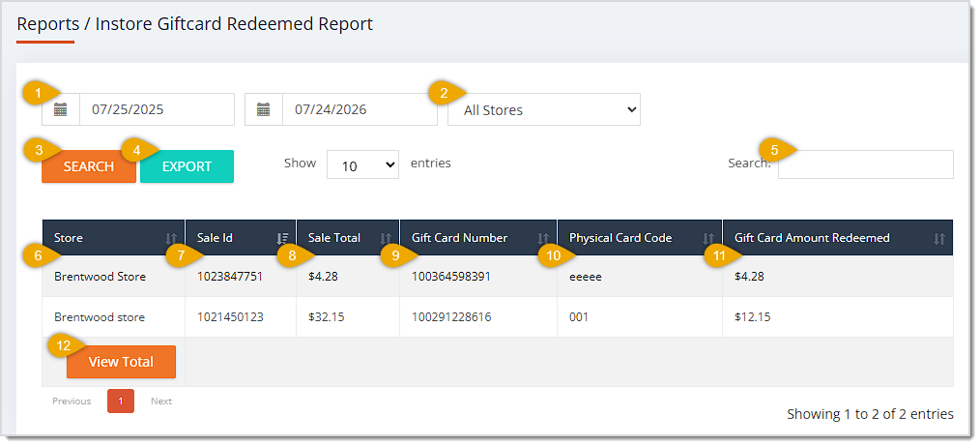Toggle the Sale Id column sort icon
The image size is (980, 446).
click(282, 238)
